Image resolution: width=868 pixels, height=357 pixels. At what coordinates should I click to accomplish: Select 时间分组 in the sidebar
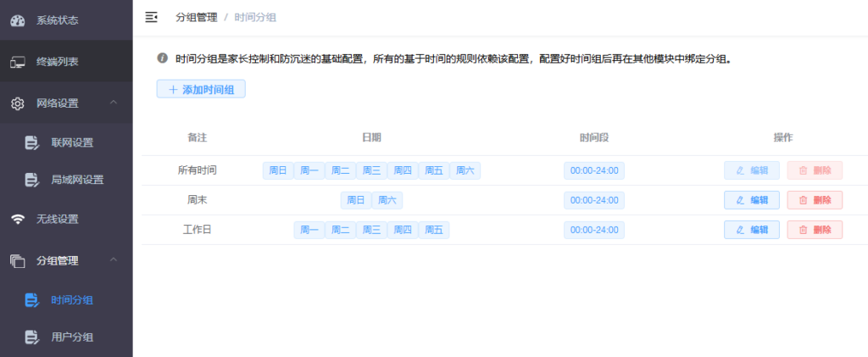tap(72, 299)
